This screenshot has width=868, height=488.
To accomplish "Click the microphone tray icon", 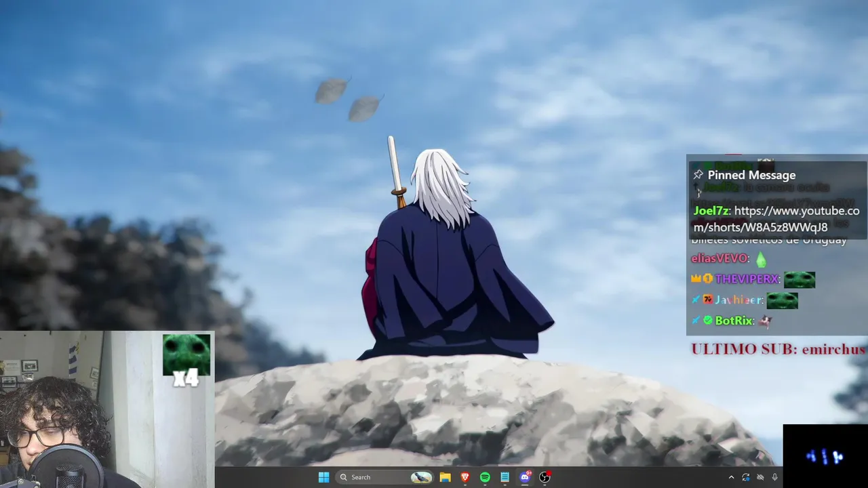I will (x=774, y=477).
